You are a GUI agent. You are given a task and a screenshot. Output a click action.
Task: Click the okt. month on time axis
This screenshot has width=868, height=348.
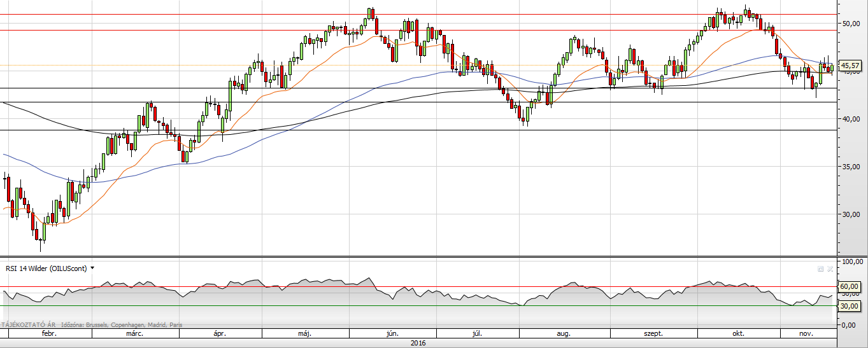tap(739, 333)
